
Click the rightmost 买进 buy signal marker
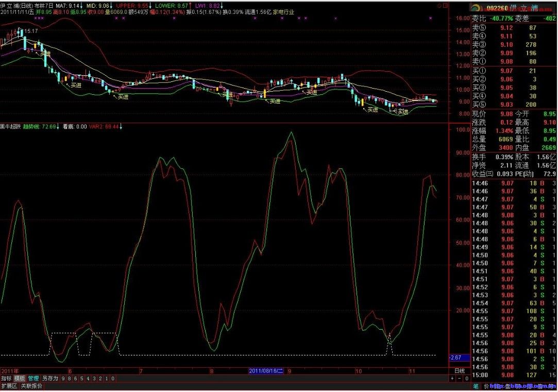pyautogui.click(x=402, y=111)
